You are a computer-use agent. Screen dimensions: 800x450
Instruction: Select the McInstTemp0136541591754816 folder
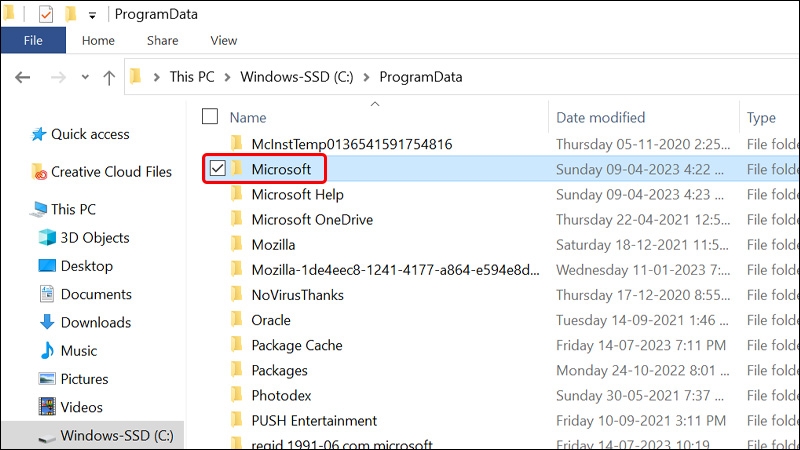tap(352, 144)
